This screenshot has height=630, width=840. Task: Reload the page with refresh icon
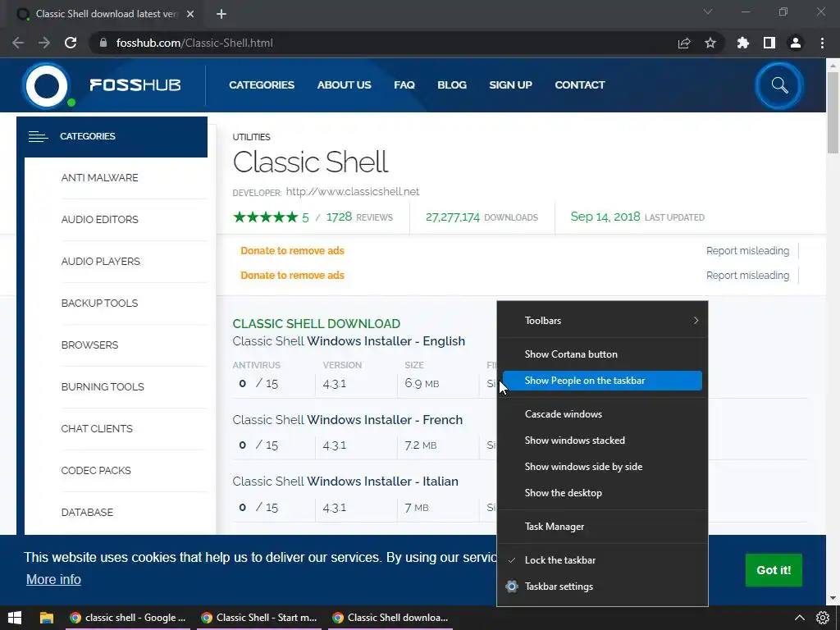point(71,43)
